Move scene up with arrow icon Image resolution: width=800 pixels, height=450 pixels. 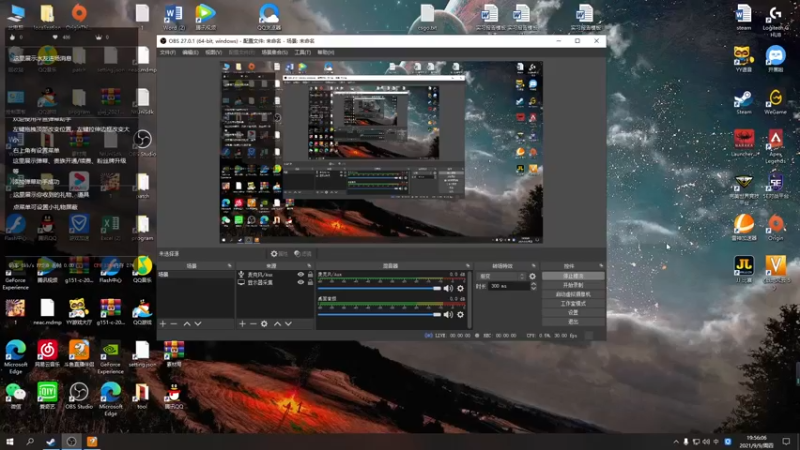[x=187, y=324]
